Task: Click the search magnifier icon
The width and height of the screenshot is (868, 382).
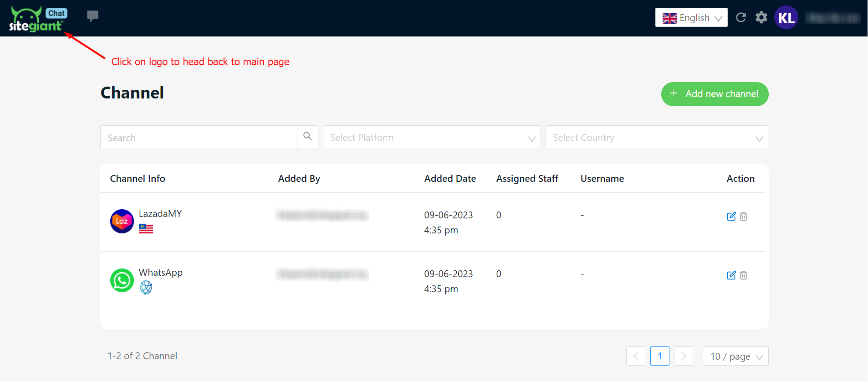Action: tap(307, 137)
